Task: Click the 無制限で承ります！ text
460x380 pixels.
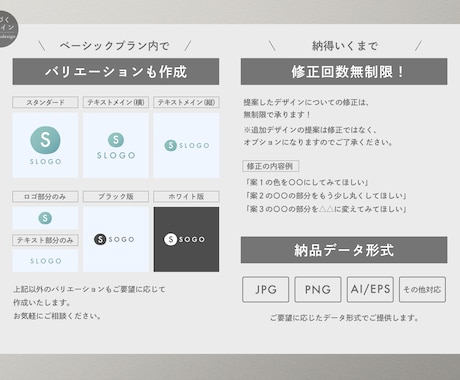Action: (x=277, y=115)
